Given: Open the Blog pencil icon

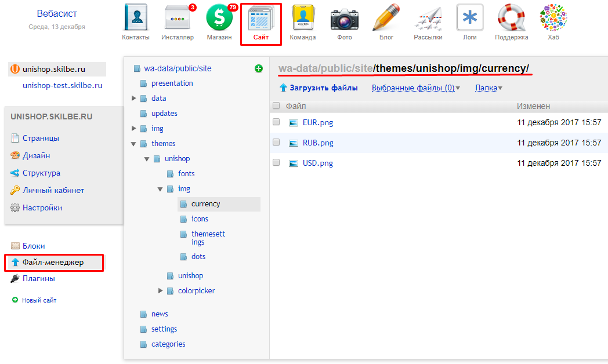Looking at the screenshot, I should [x=386, y=19].
